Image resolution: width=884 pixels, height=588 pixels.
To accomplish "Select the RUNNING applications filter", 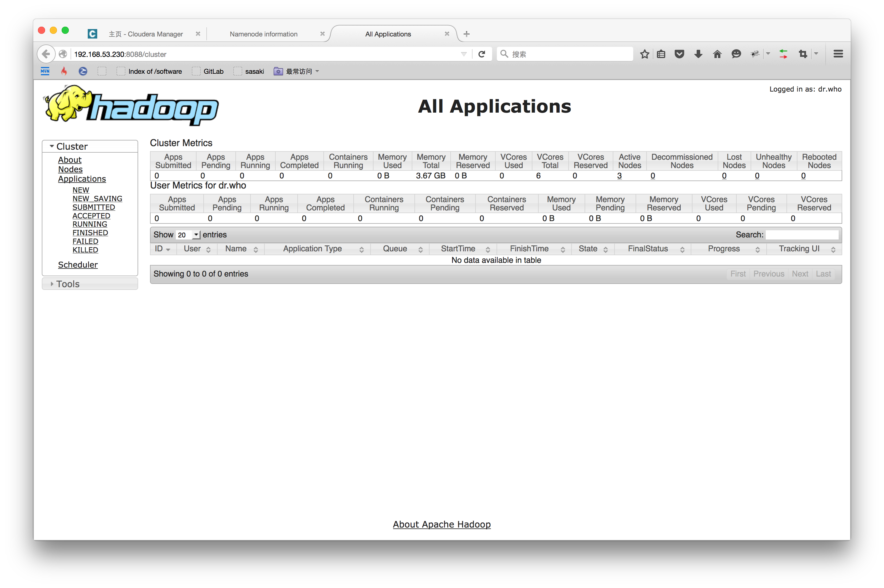I will [x=90, y=224].
